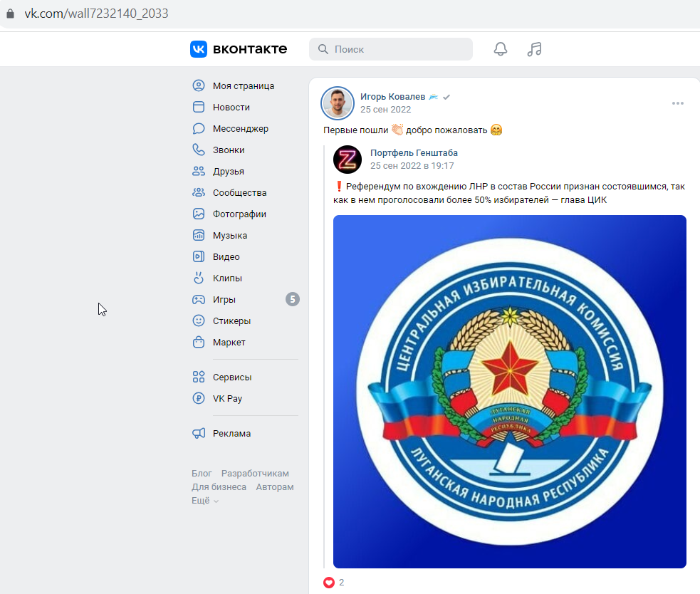Image resolution: width=700 pixels, height=594 pixels.
Task: Open notifications bell icon
Action: [x=501, y=49]
